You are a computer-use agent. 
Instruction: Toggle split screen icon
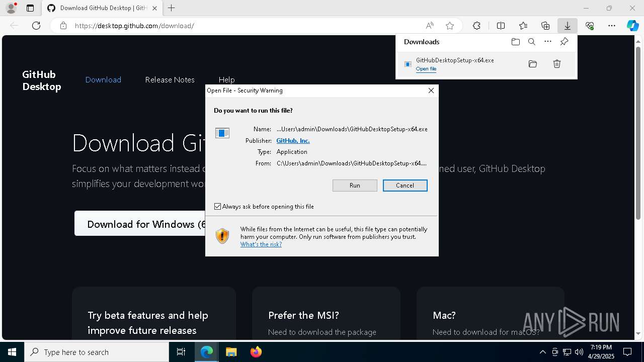tap(501, 26)
